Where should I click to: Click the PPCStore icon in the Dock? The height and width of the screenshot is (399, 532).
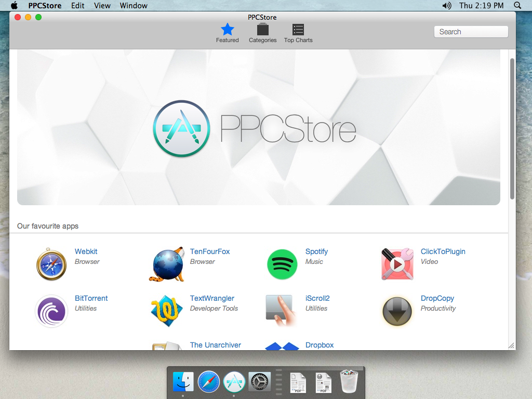[234, 382]
